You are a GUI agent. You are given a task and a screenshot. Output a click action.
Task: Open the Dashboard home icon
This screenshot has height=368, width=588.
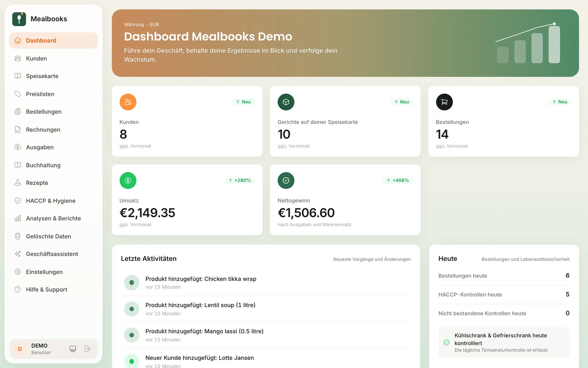click(x=18, y=40)
